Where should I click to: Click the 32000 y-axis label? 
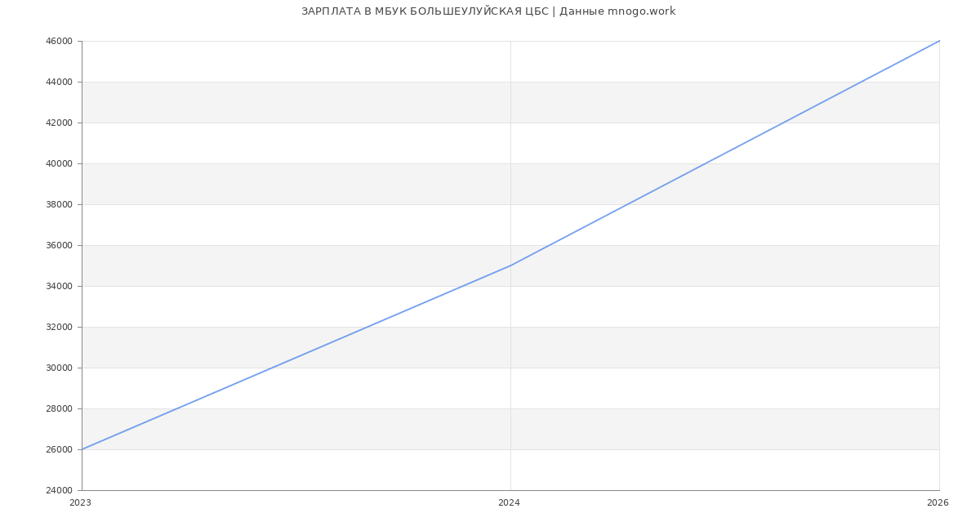pos(59,327)
